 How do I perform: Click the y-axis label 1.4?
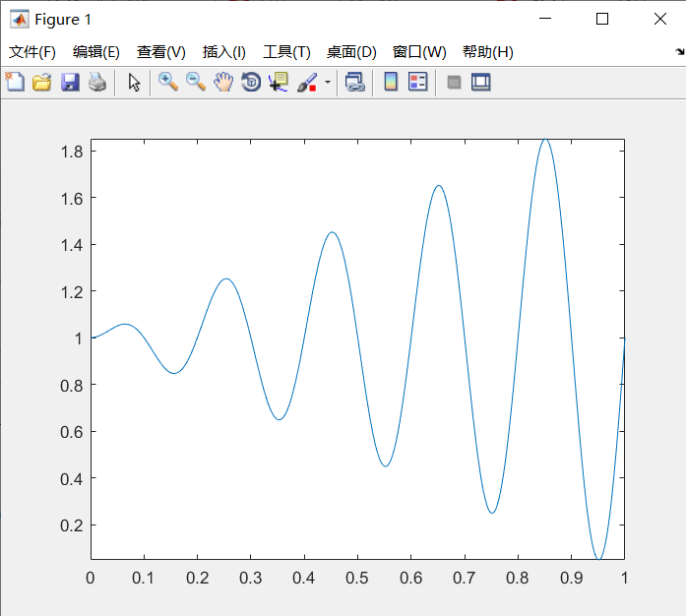click(72, 245)
